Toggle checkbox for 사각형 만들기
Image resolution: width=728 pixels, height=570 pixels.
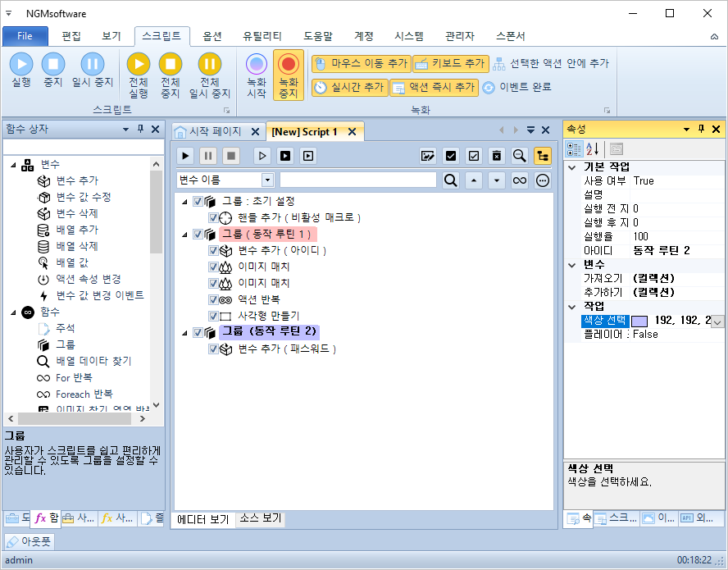click(x=213, y=317)
